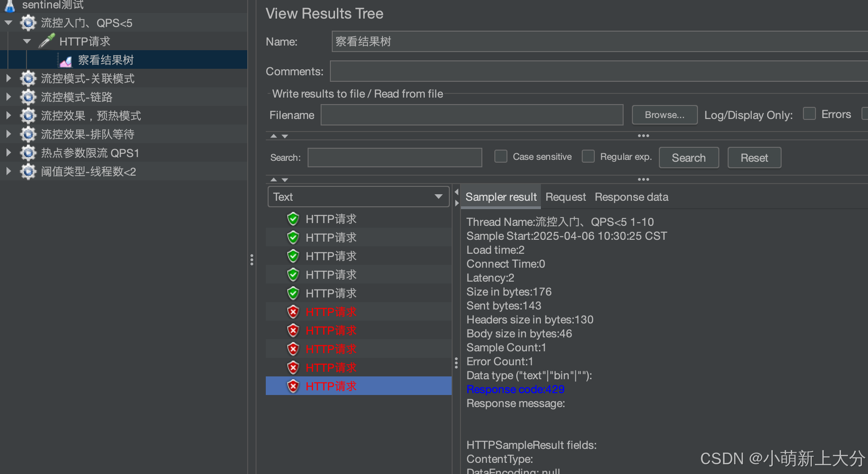
Task: Expand the 流控模式-链路 thread group
Action: pos(8,97)
